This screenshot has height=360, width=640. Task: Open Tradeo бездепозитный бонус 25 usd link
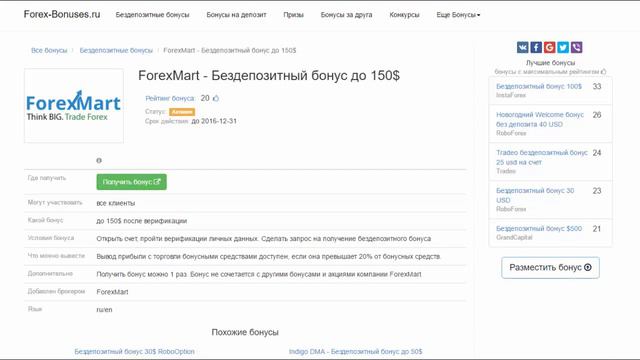pos(542,157)
